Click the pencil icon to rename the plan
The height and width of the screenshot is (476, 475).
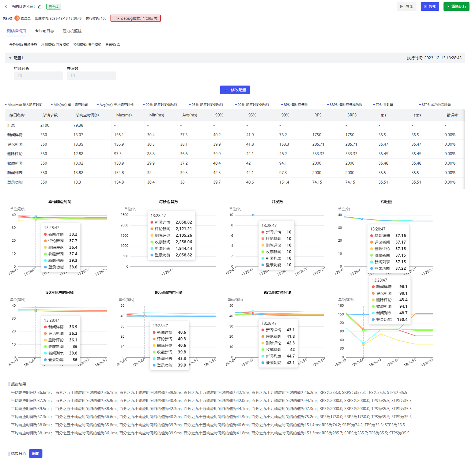[x=40, y=7]
